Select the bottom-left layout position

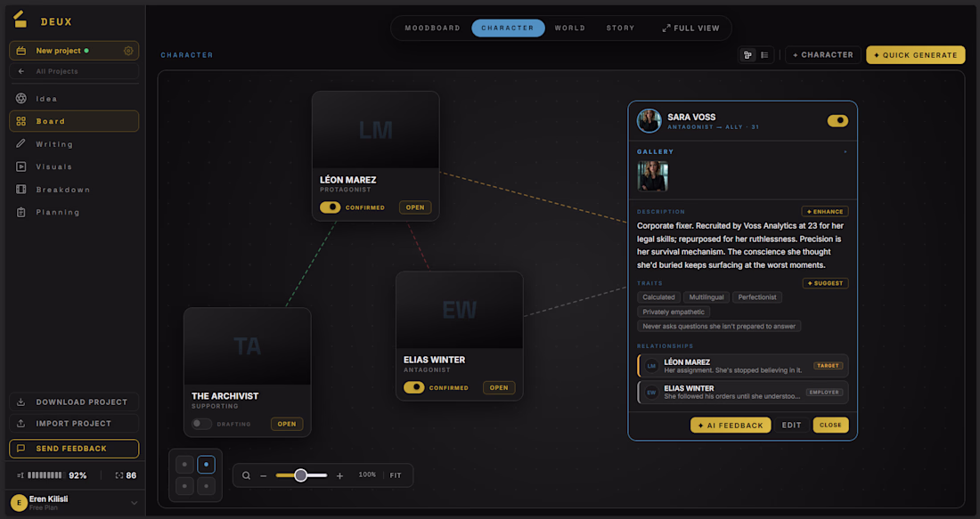pyautogui.click(x=184, y=486)
